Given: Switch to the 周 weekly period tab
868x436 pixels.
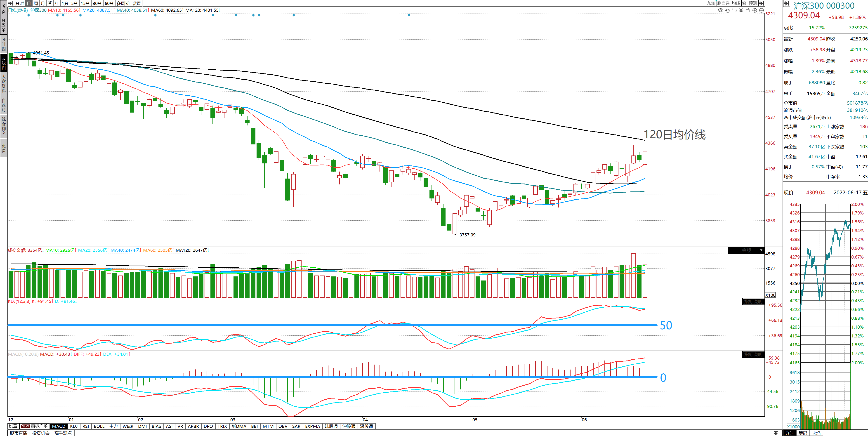Looking at the screenshot, I should click(36, 3).
